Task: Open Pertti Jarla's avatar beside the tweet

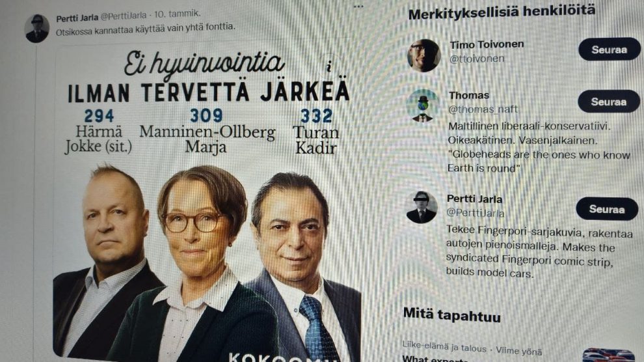Action: [x=37, y=28]
